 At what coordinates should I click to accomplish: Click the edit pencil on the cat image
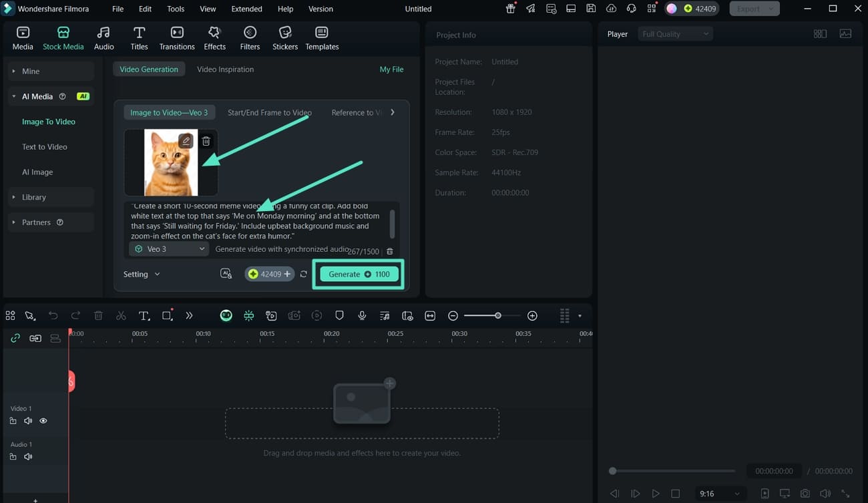[186, 141]
